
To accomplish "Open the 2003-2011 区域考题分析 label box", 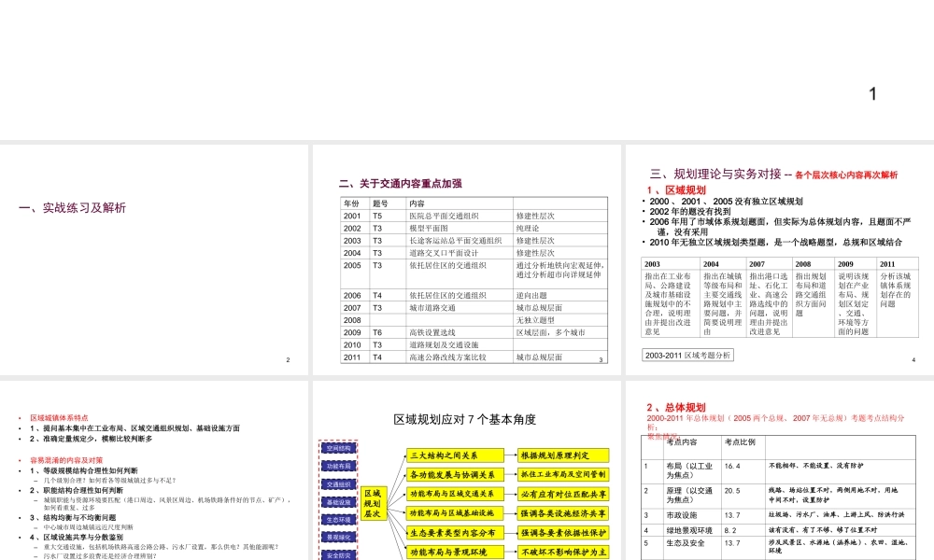I will tap(689, 355).
